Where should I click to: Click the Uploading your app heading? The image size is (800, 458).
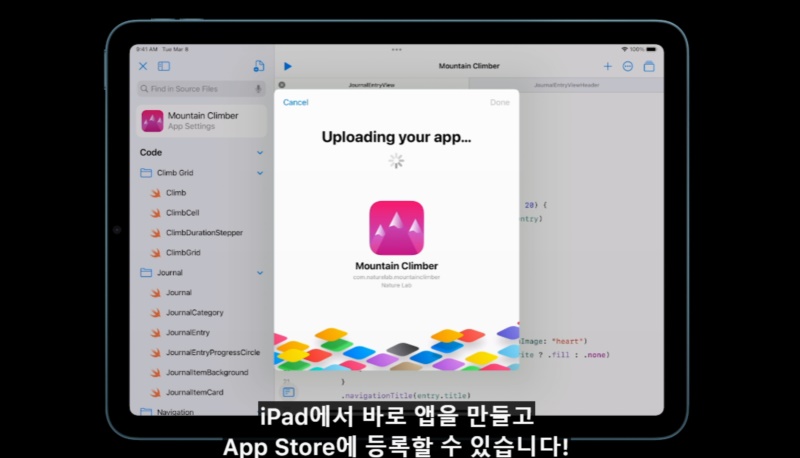[x=396, y=137]
